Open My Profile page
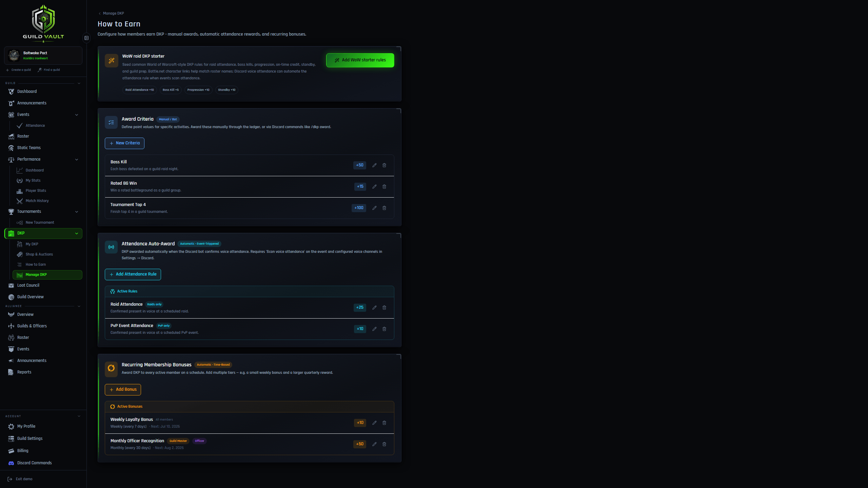This screenshot has height=488, width=868. pos(43,426)
